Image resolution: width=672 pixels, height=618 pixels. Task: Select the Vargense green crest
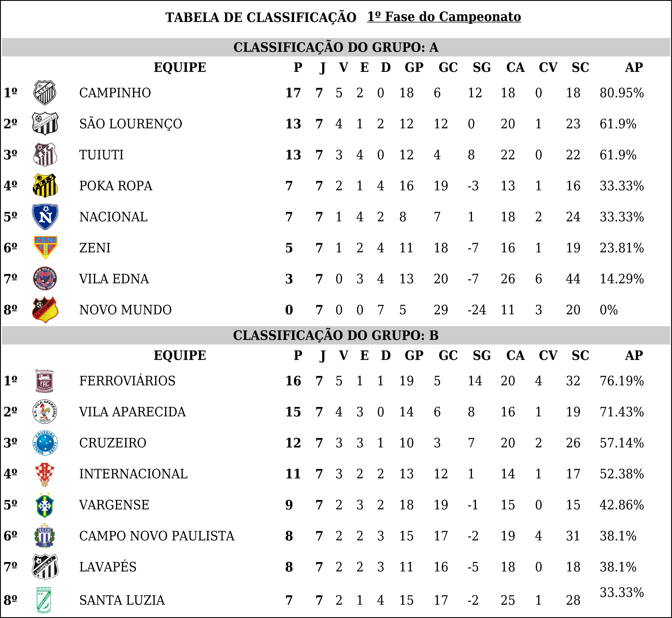click(x=45, y=505)
